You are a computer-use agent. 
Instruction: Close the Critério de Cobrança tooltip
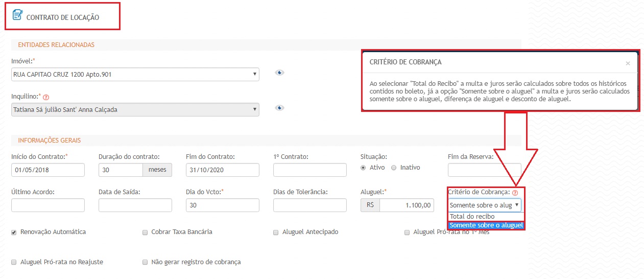click(x=628, y=63)
